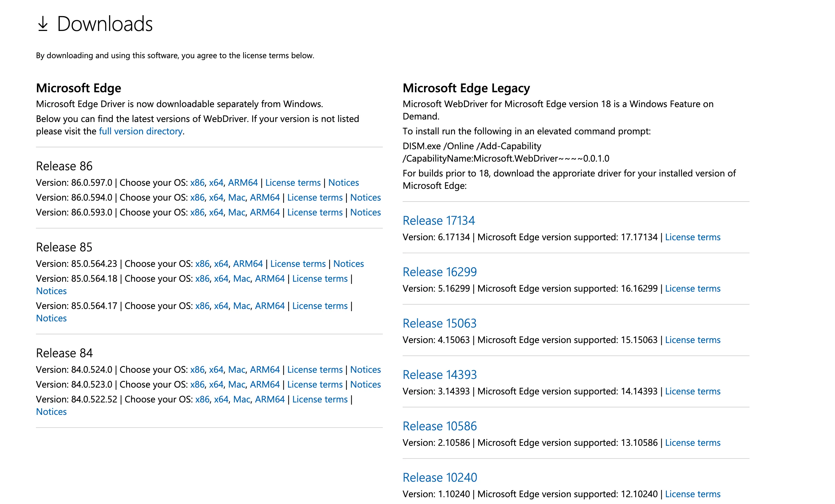Open Notices link under version 84.0.522.52
The image size is (835, 504).
pyautogui.click(x=51, y=412)
